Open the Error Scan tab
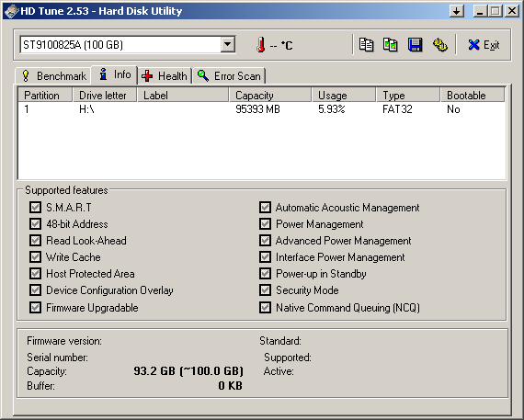524x420 pixels. pyautogui.click(x=229, y=76)
